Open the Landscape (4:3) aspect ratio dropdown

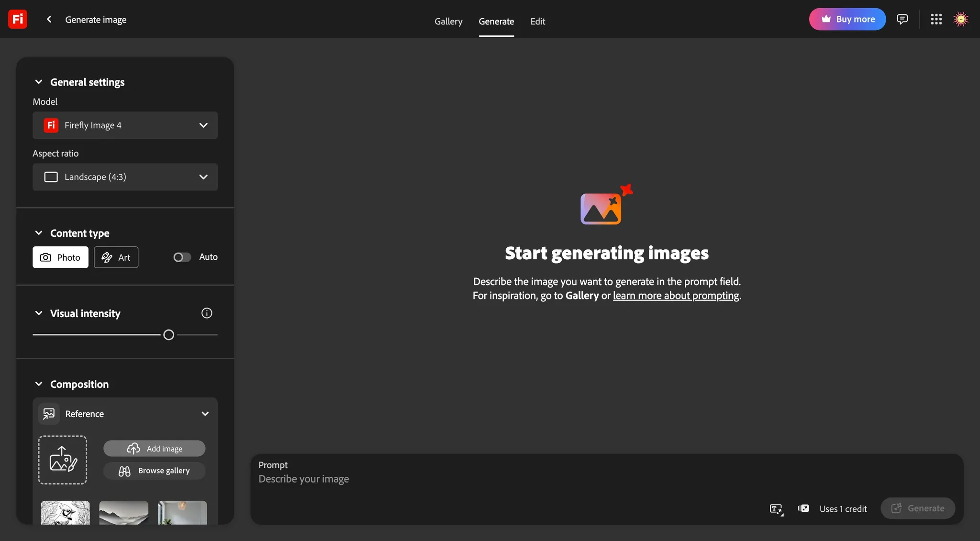tap(125, 177)
